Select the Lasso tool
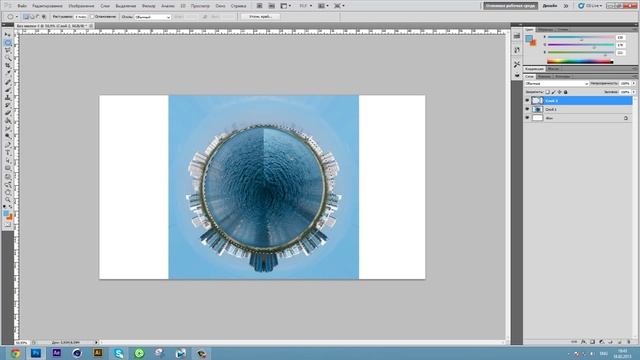 pos(8,50)
